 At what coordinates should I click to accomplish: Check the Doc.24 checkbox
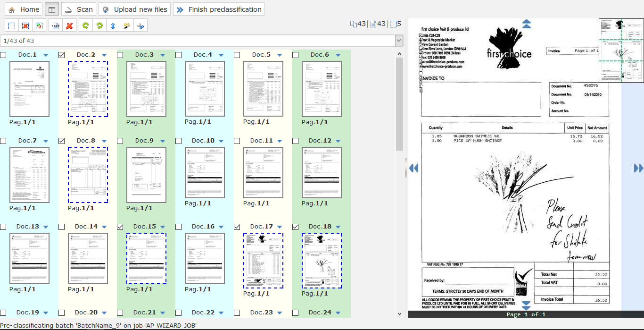tap(296, 313)
